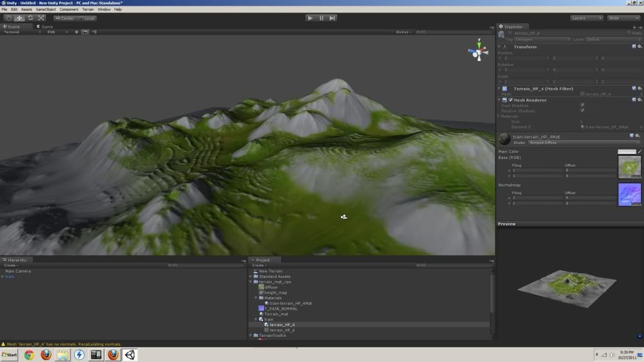Open Textured draw mode dropdown
This screenshot has width=644, height=362.
pyautogui.click(x=22, y=32)
